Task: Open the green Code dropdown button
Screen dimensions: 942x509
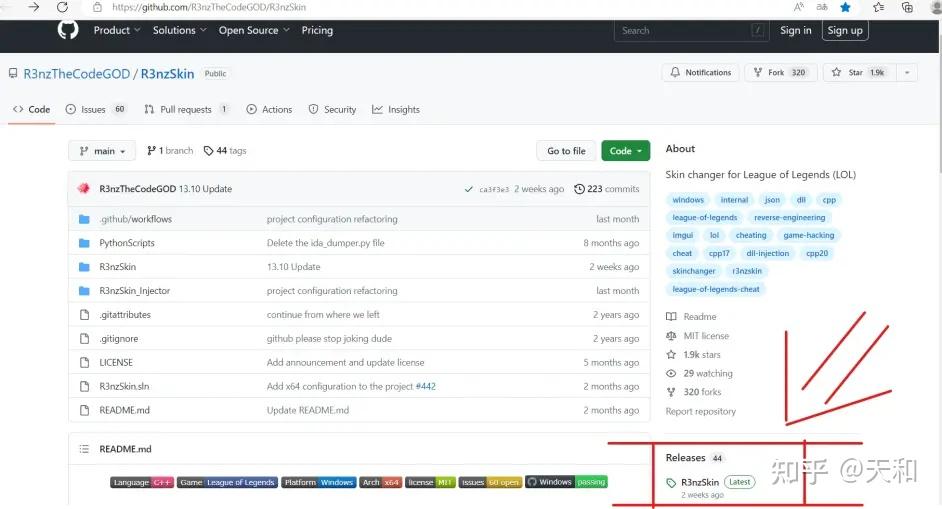Action: pos(625,151)
